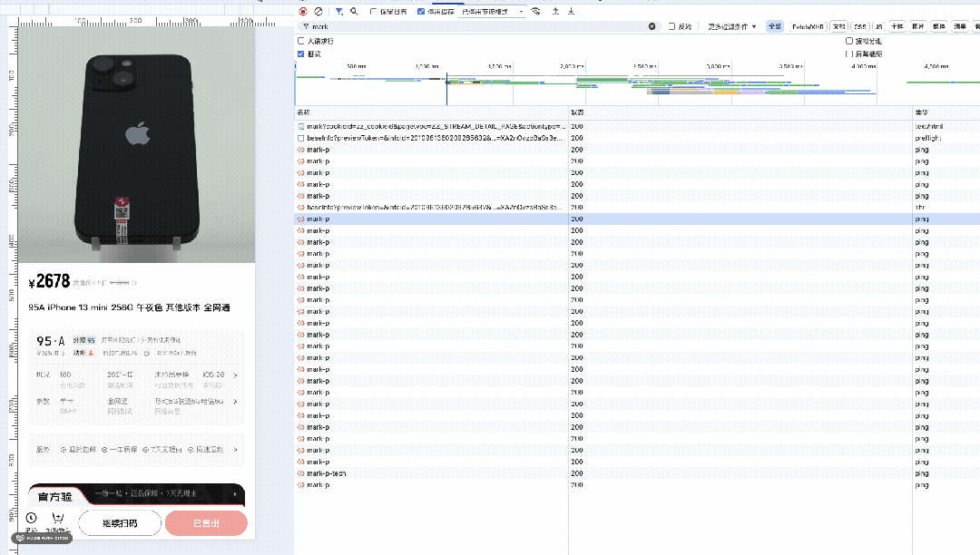Untick the 概览 overview checkbox
Viewport: 980px width, 555px height.
click(301, 54)
